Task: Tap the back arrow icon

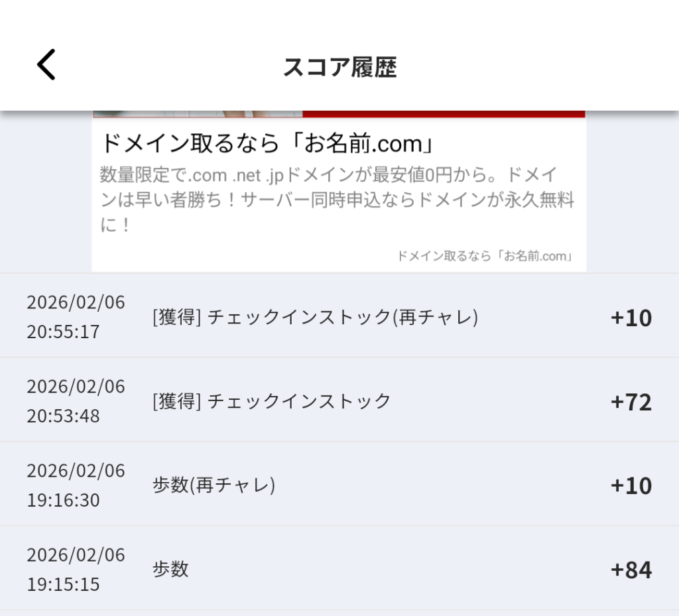Action: (46, 65)
